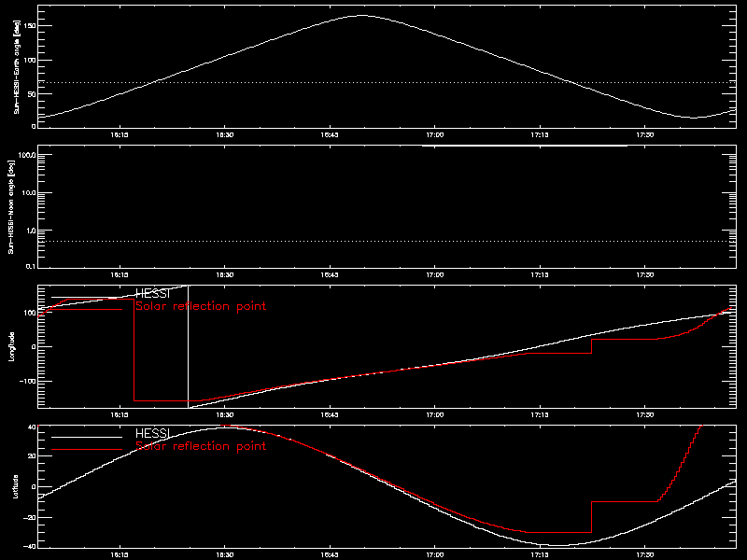The image size is (747, 560).
Task: Click the -100 tick on Longitude axis
Action: click(x=27, y=382)
